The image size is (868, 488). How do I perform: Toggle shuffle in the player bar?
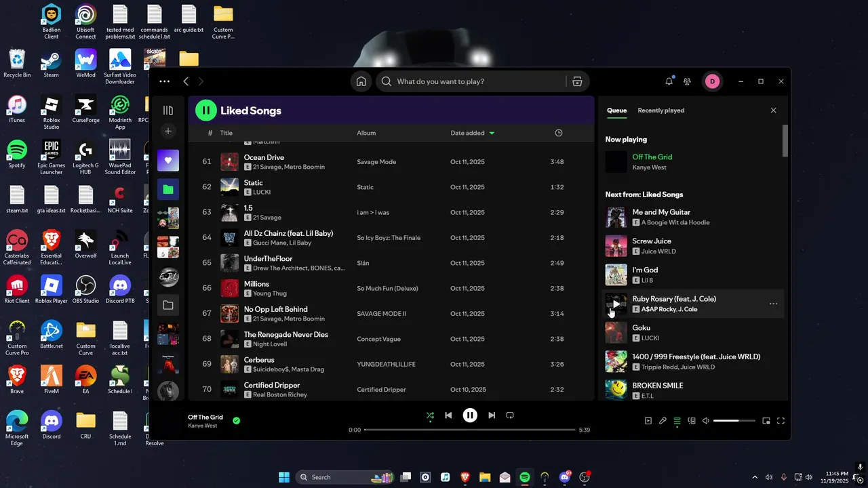click(430, 415)
